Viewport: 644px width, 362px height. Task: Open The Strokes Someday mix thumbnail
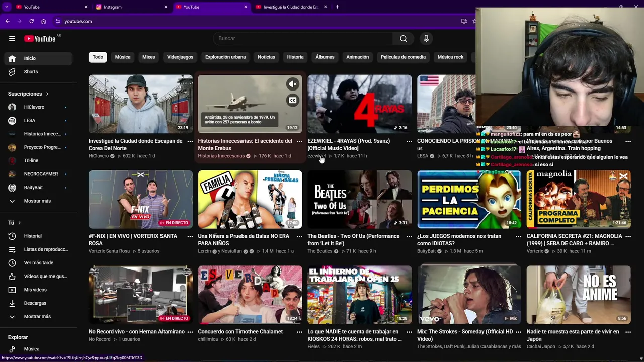[x=469, y=295]
